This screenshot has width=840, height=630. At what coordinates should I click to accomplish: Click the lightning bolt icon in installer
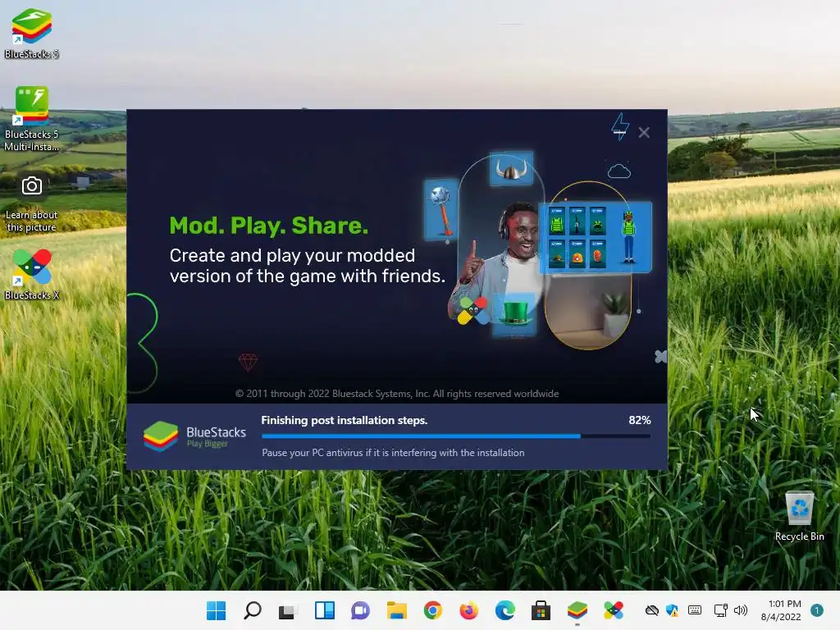620,127
